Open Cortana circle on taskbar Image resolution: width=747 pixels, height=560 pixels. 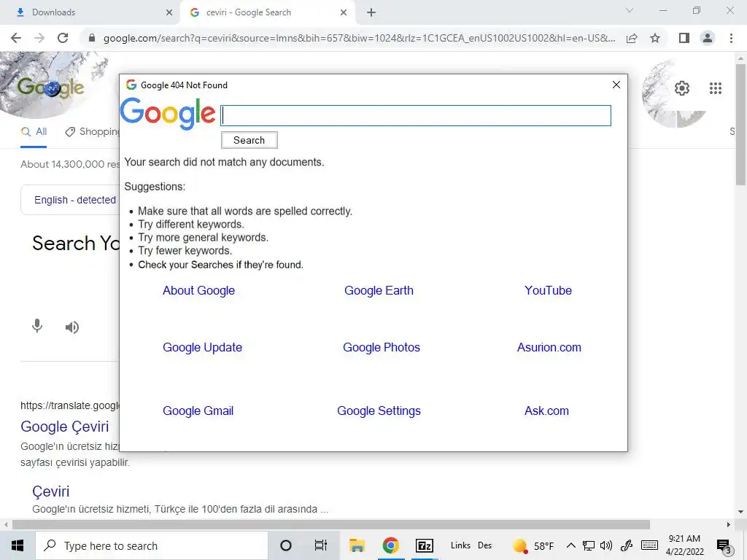[x=285, y=545]
